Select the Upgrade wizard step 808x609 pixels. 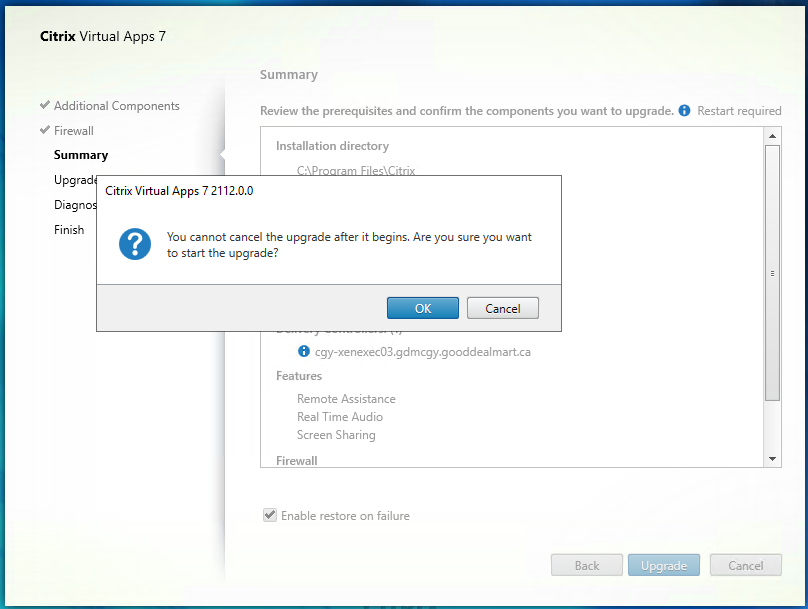[x=75, y=180]
